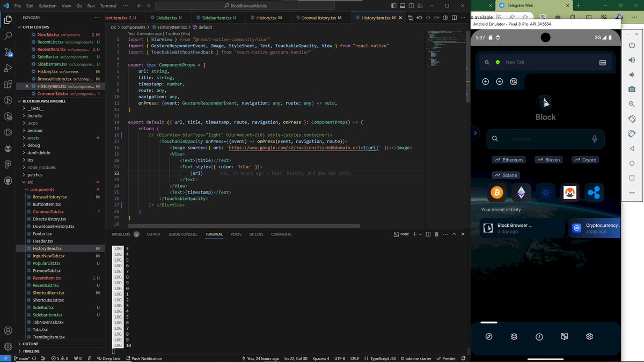Switch to the GitLens panel tab
Image resolution: width=644 pixels, height=362 pixels.
(256, 234)
